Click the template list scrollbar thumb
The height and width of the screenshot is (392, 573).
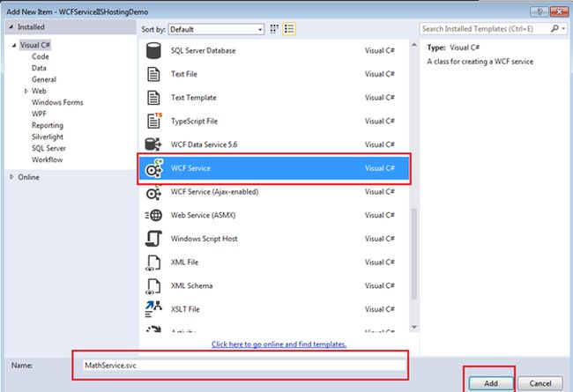pos(414,254)
